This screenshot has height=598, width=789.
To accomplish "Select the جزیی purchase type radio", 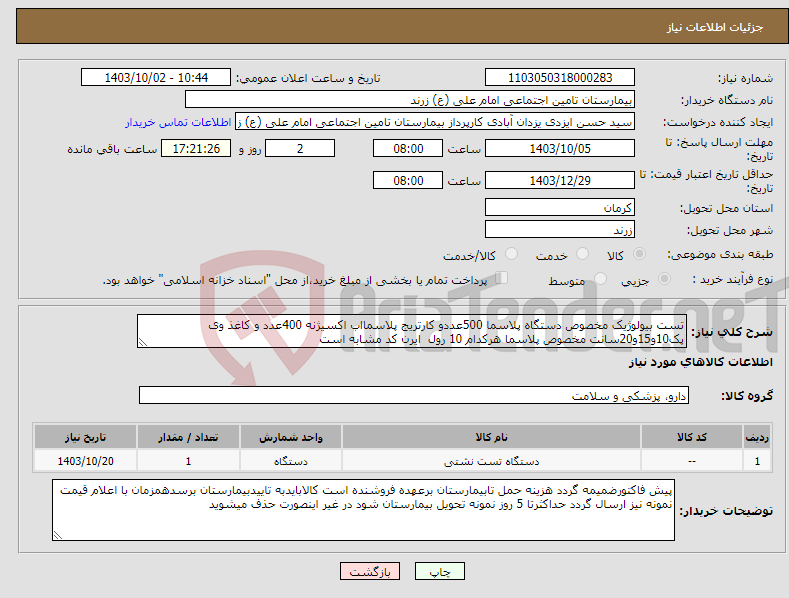I will coord(664,279).
